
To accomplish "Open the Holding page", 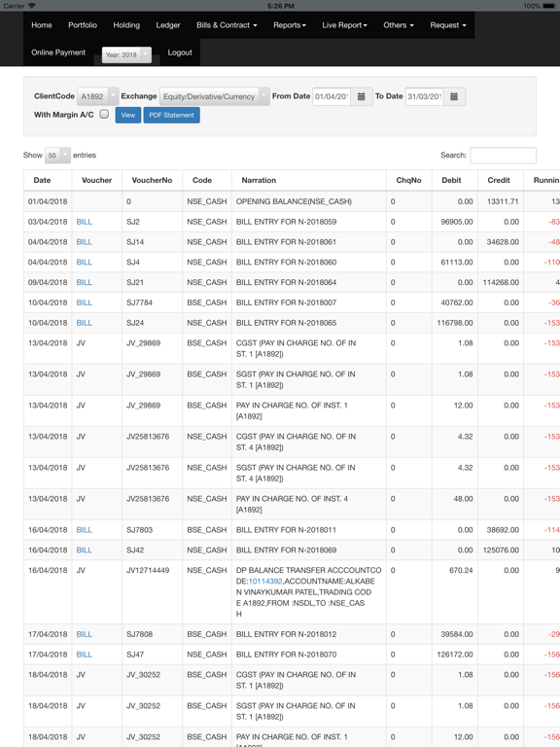I will pyautogui.click(x=126, y=25).
